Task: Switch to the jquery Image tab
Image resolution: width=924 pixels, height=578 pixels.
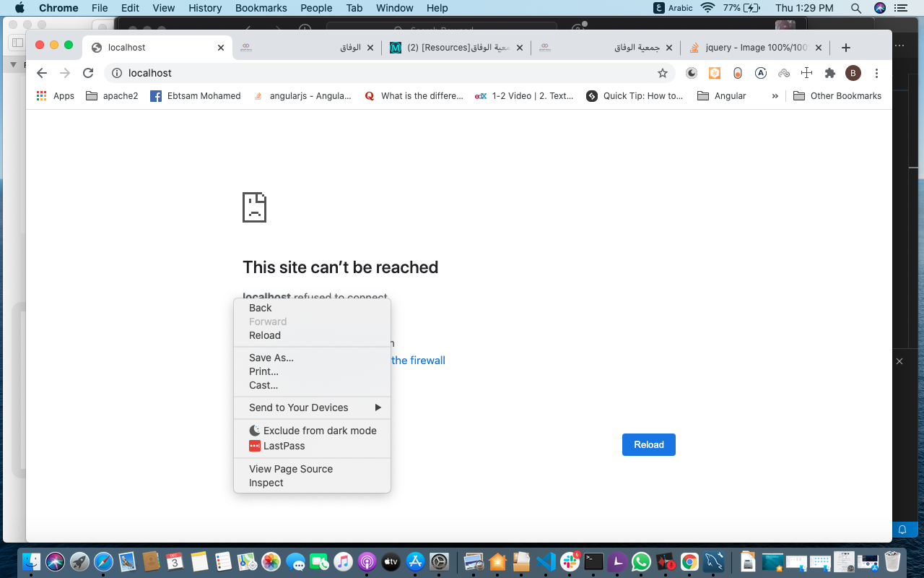Action: click(751, 48)
